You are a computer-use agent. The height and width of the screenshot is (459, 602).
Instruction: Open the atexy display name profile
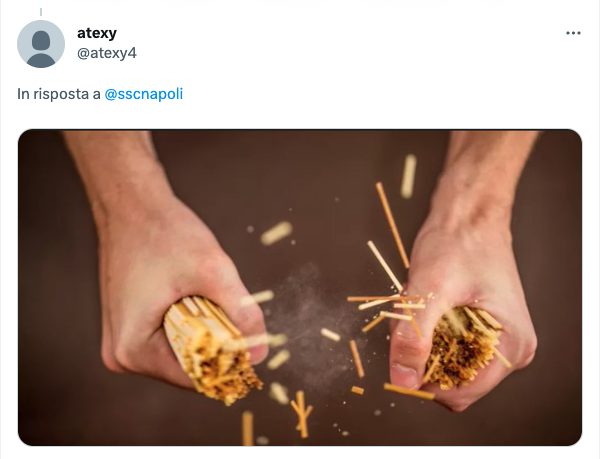(x=97, y=33)
